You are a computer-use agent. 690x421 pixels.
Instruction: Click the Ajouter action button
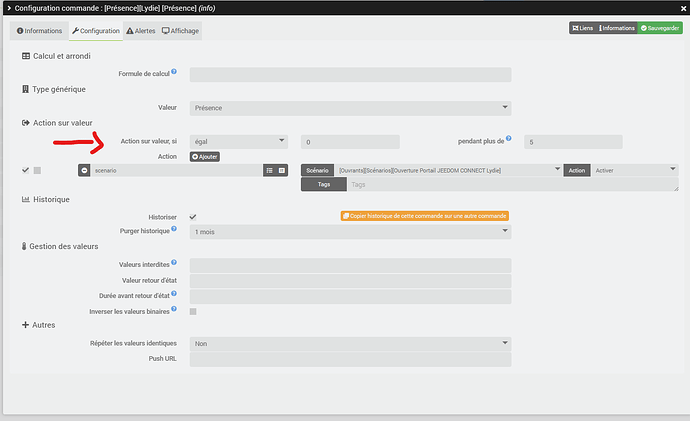[204, 157]
